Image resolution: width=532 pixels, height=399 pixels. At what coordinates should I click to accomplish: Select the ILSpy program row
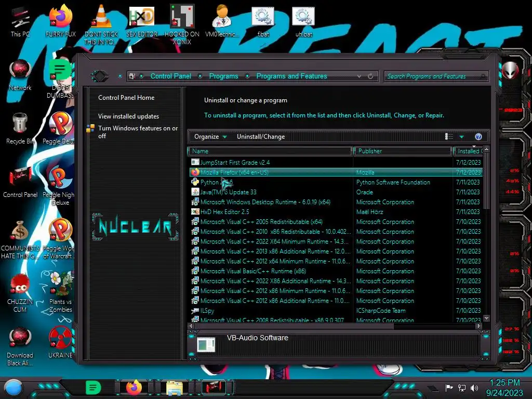[x=336, y=310]
